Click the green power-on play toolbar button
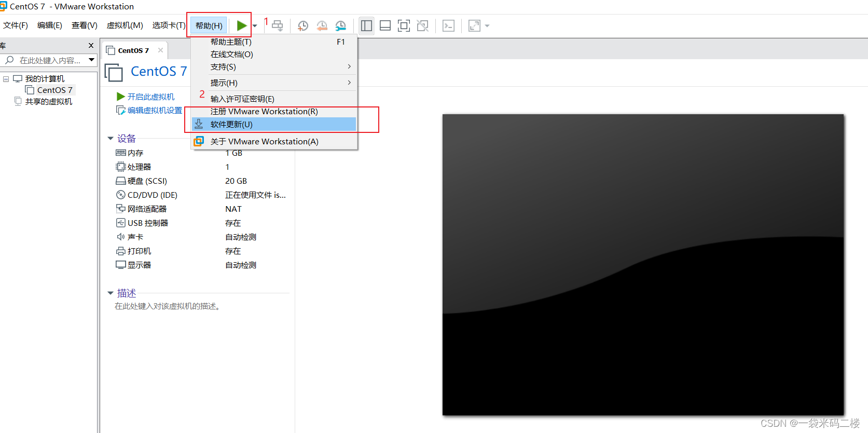This screenshot has height=433, width=868. (241, 25)
